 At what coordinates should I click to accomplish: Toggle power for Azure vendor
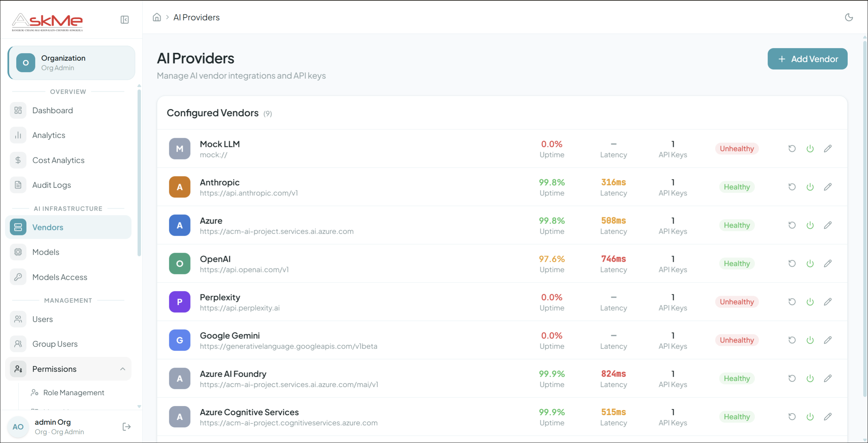[810, 225]
